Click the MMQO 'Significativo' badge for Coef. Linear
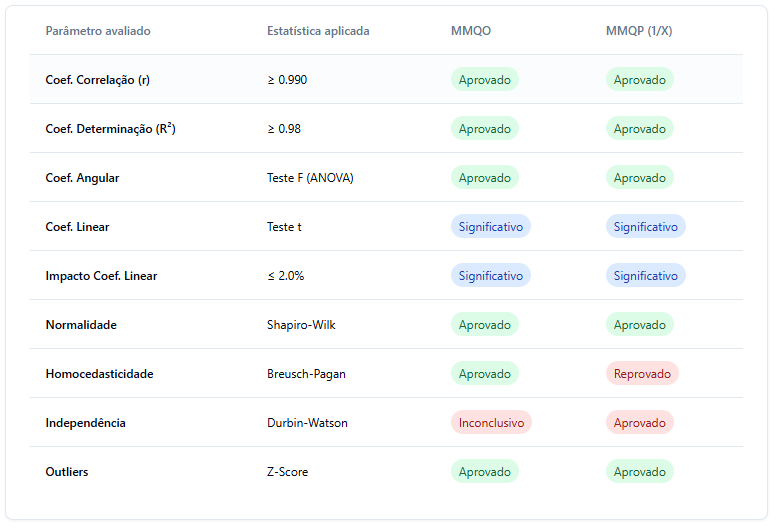The height and width of the screenshot is (532, 777). (490, 227)
